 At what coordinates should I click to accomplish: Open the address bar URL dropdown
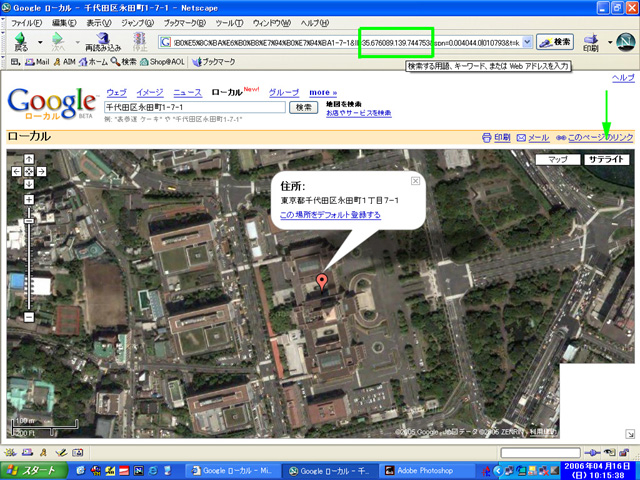point(527,42)
